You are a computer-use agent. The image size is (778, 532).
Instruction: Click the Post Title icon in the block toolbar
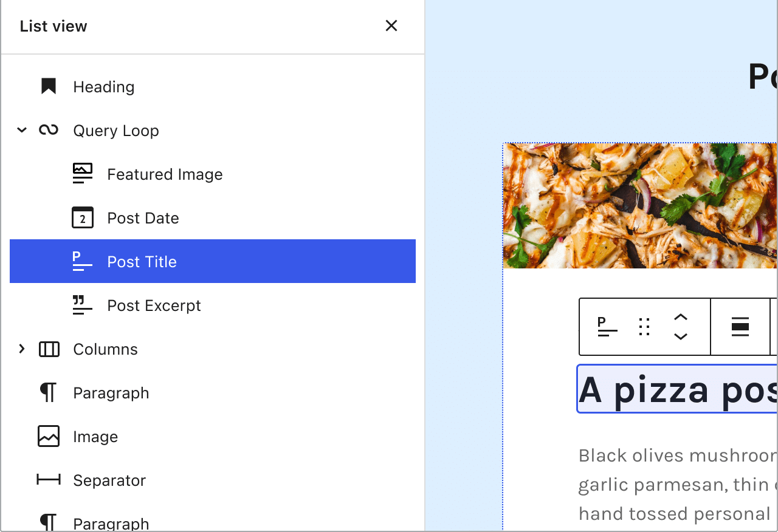(606, 326)
